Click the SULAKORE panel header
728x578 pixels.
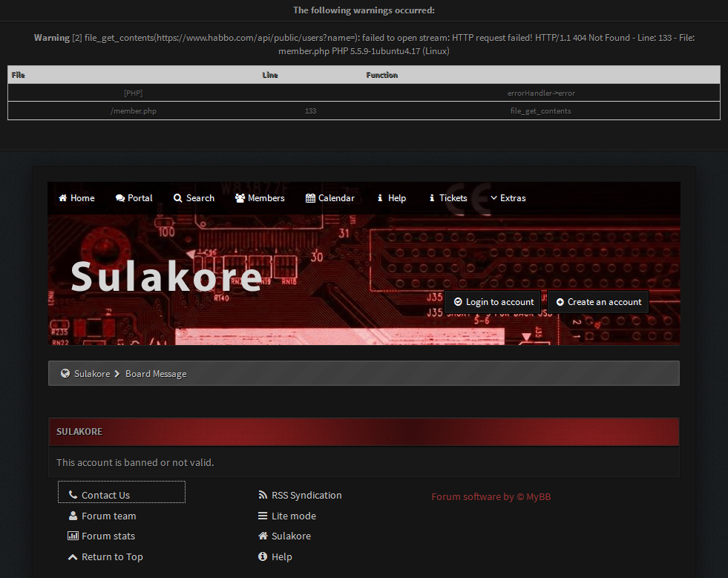click(x=364, y=432)
